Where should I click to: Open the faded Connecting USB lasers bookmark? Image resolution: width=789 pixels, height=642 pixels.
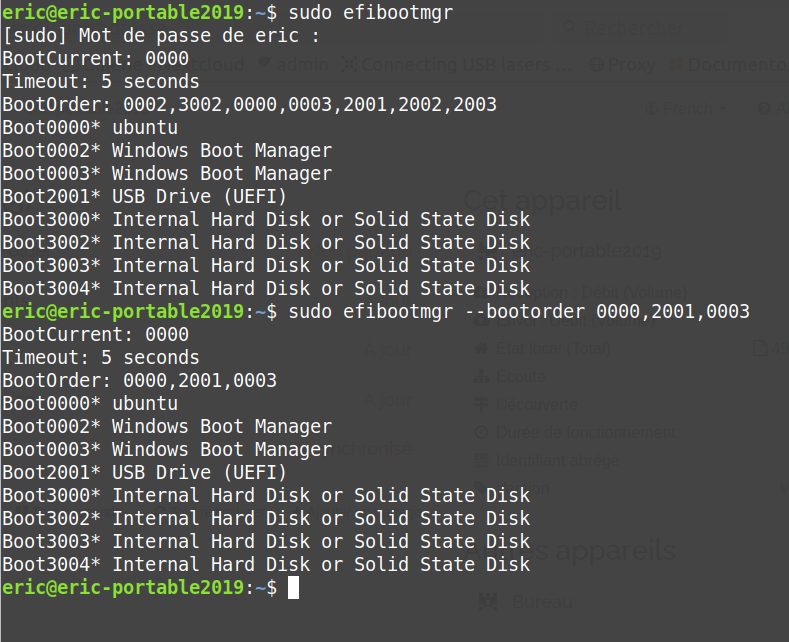tap(457, 65)
